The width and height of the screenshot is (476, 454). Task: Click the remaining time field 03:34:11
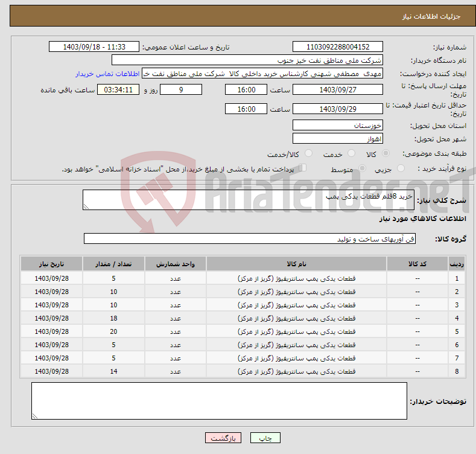(x=118, y=89)
